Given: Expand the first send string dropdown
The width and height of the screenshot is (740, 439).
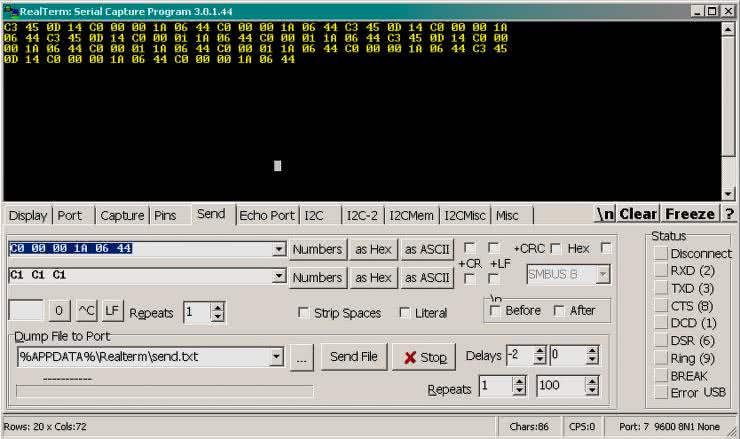Looking at the screenshot, I should (x=278, y=249).
